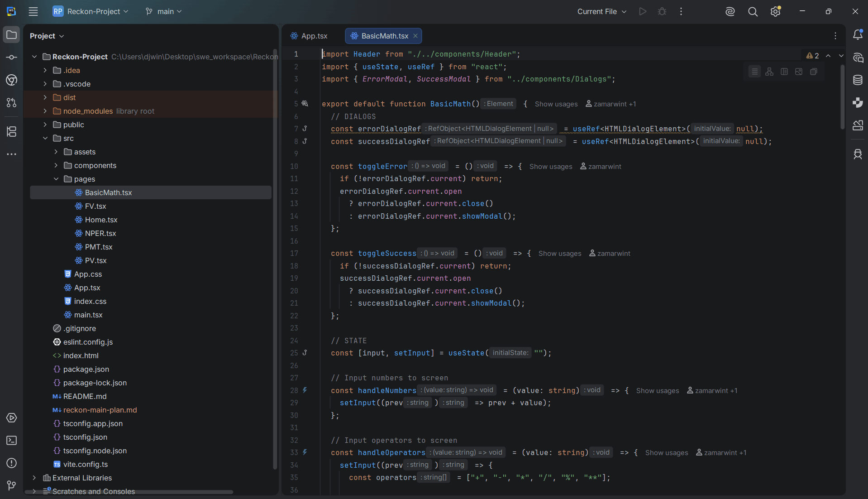The image size is (868, 499).
Task: Open the Database tool window
Action: click(x=858, y=80)
